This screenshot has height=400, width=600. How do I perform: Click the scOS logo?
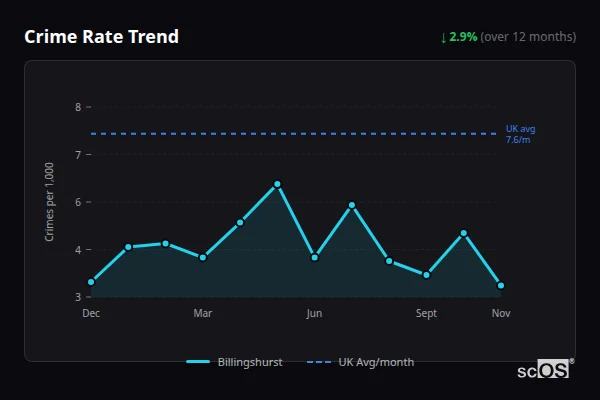pos(545,369)
